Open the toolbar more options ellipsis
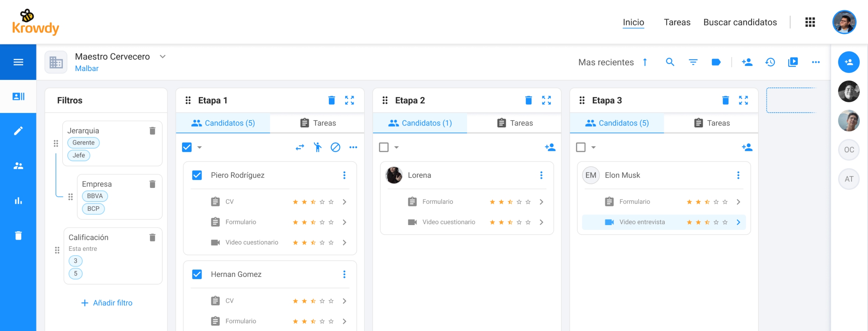 pos(816,62)
